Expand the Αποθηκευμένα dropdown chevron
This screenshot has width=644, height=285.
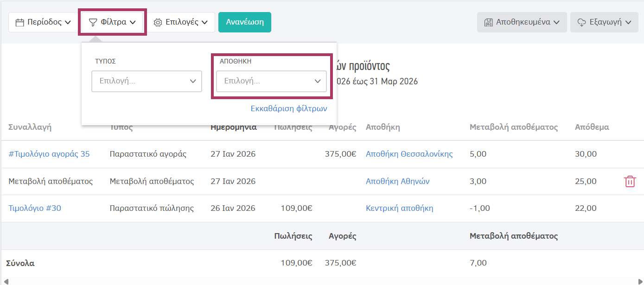point(556,22)
